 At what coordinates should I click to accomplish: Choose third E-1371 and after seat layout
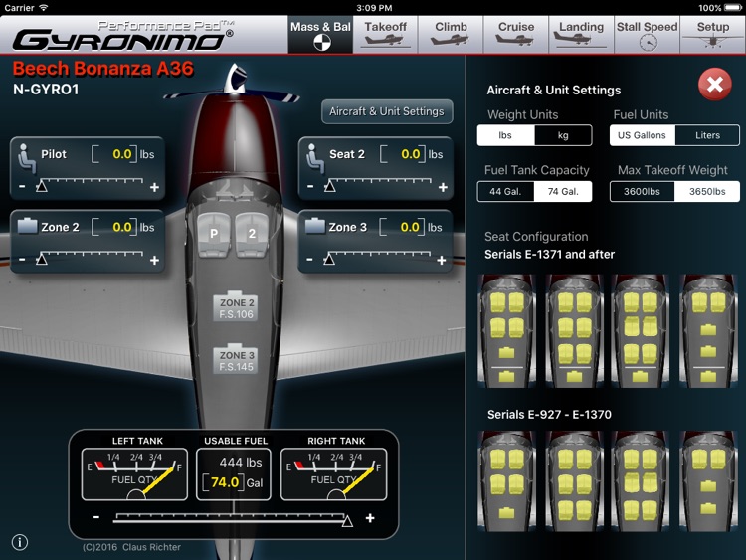click(x=640, y=330)
